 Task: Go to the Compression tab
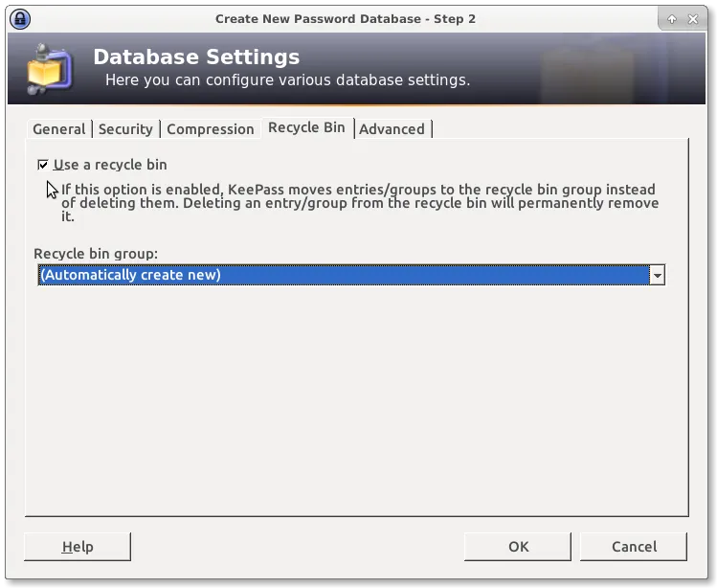tap(211, 129)
